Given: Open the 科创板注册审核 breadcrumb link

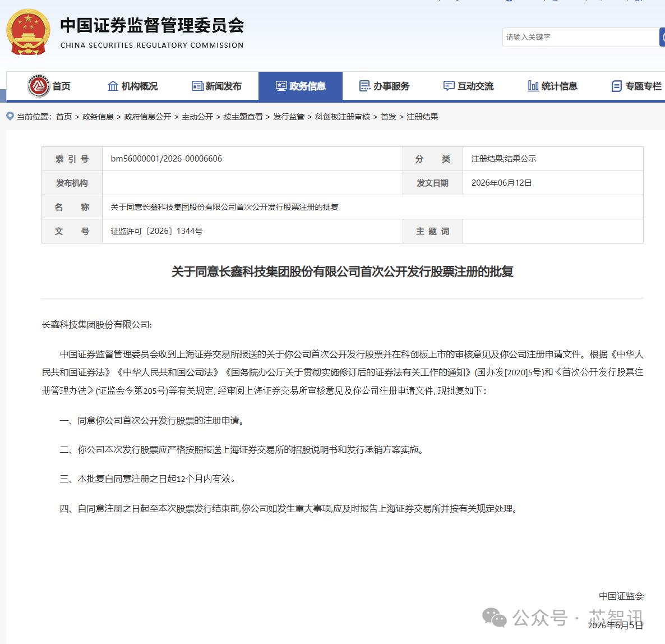Looking at the screenshot, I should coord(343,117).
